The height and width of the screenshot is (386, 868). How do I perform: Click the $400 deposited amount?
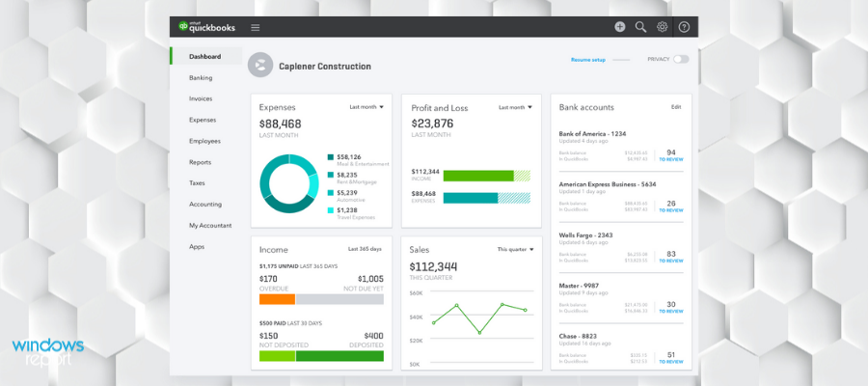(373, 336)
